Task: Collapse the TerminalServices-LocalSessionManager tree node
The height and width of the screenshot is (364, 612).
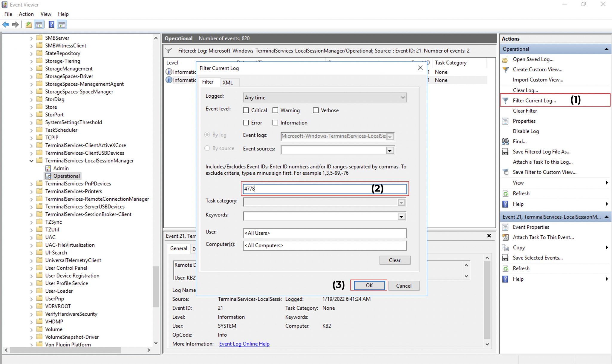Action: click(32, 161)
